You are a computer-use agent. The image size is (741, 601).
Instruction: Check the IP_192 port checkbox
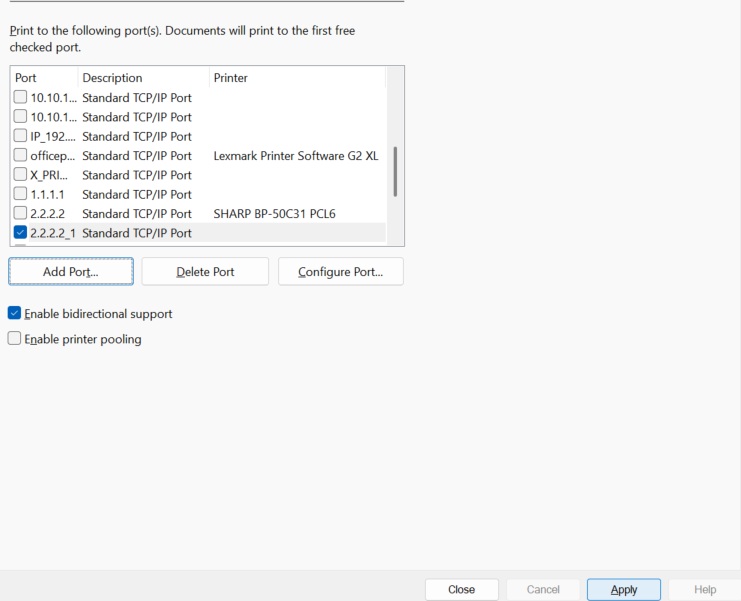(21, 136)
